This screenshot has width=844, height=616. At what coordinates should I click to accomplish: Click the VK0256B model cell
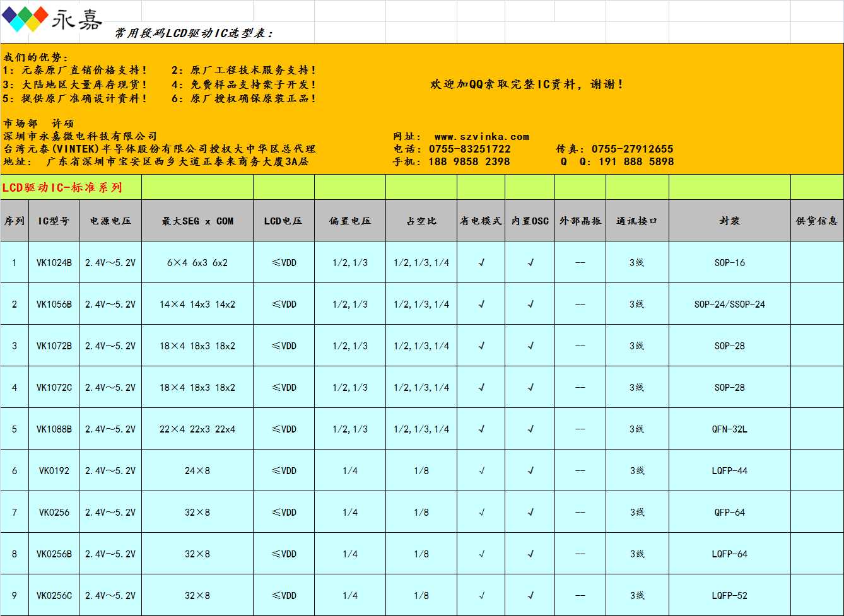pyautogui.click(x=54, y=554)
